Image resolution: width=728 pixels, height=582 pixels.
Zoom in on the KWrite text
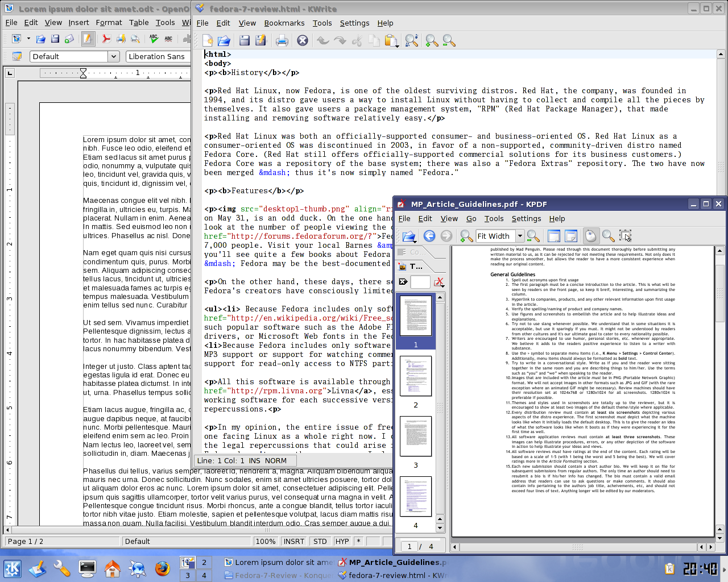point(432,40)
